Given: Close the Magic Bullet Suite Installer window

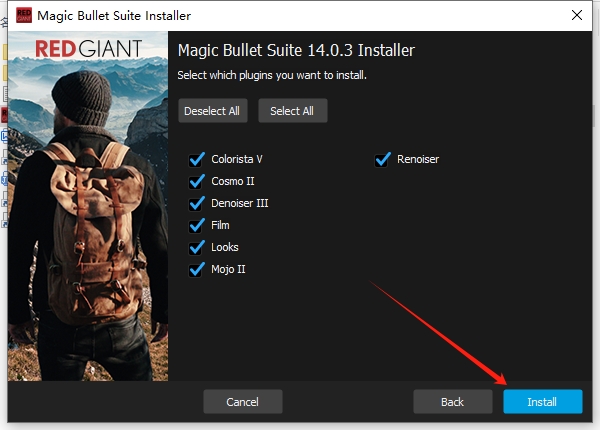Looking at the screenshot, I should [577, 15].
